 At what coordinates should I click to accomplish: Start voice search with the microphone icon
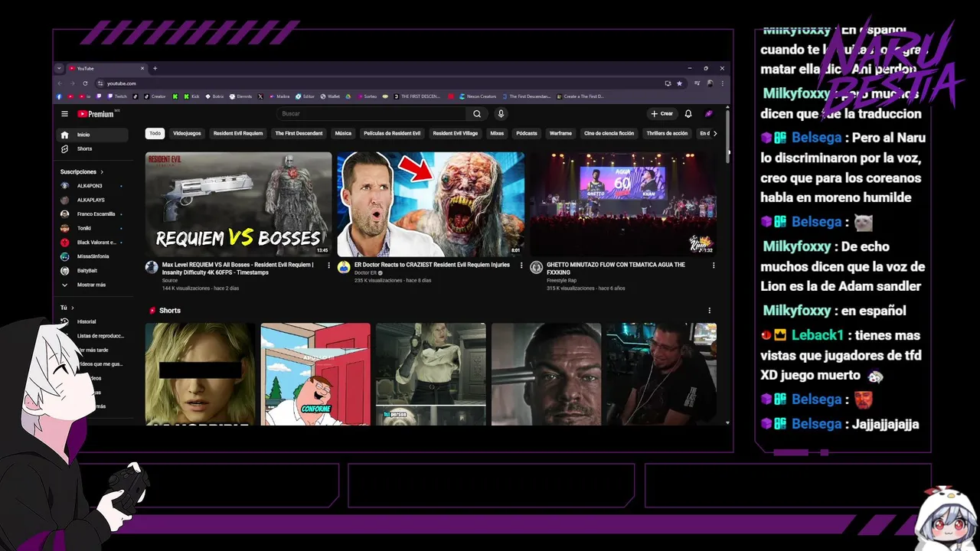coord(501,114)
